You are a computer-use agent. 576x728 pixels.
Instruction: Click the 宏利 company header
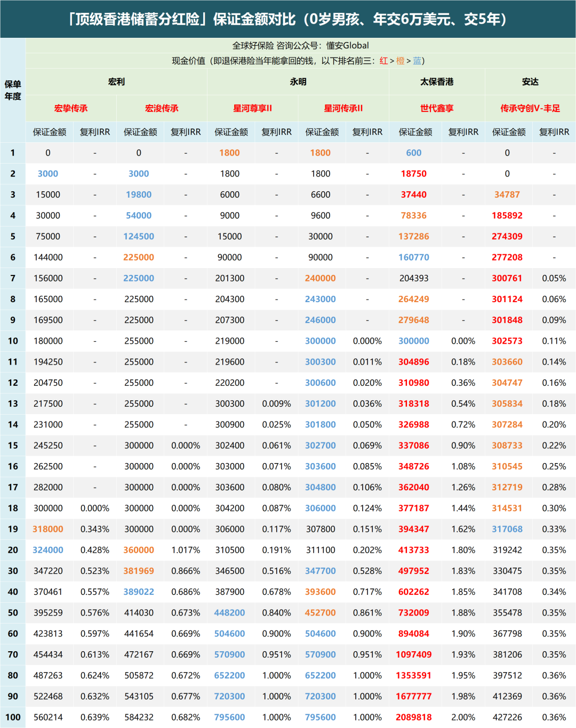pyautogui.click(x=116, y=82)
